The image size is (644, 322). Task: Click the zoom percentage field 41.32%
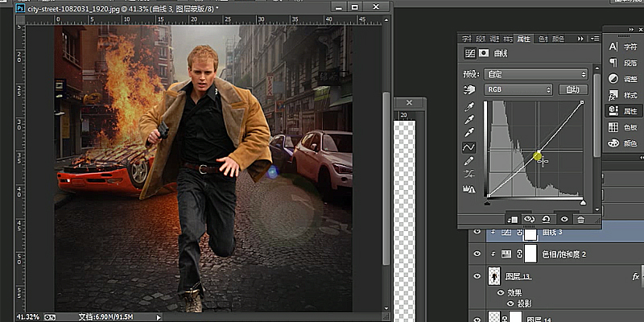tap(28, 317)
